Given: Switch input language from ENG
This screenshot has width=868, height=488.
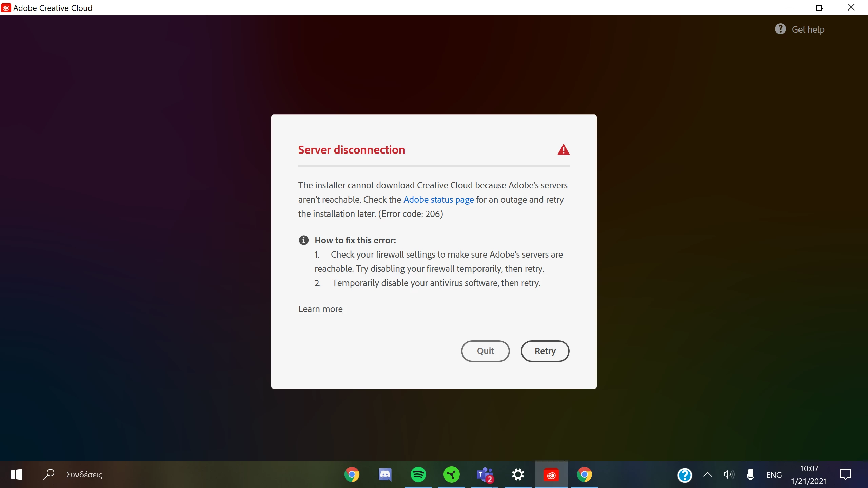Looking at the screenshot, I should [x=774, y=475].
